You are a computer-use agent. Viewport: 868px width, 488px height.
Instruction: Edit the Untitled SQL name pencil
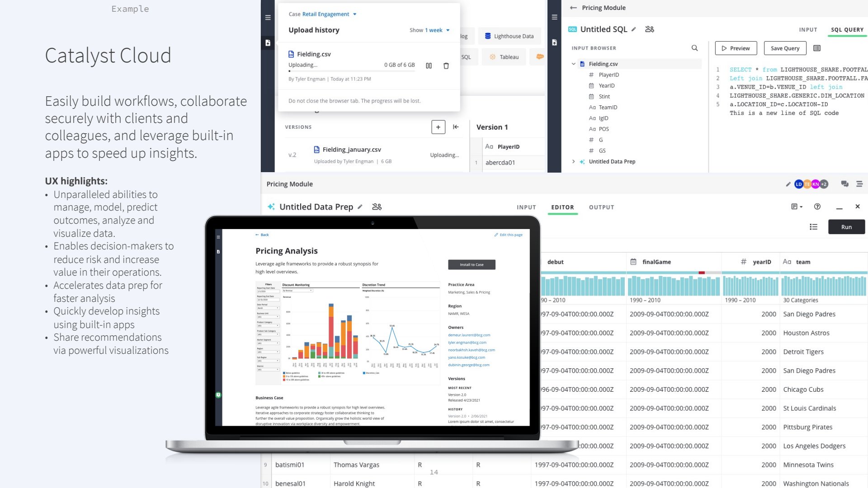tap(634, 29)
